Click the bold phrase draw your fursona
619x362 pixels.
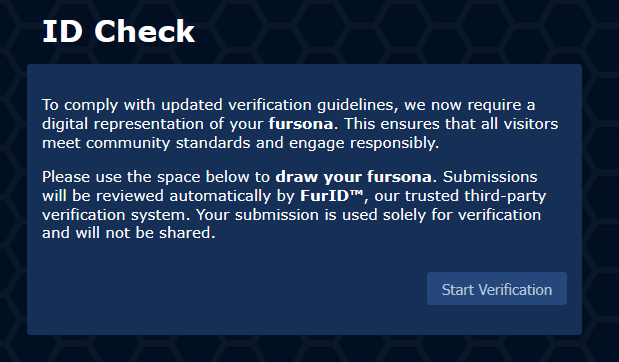coord(353,177)
